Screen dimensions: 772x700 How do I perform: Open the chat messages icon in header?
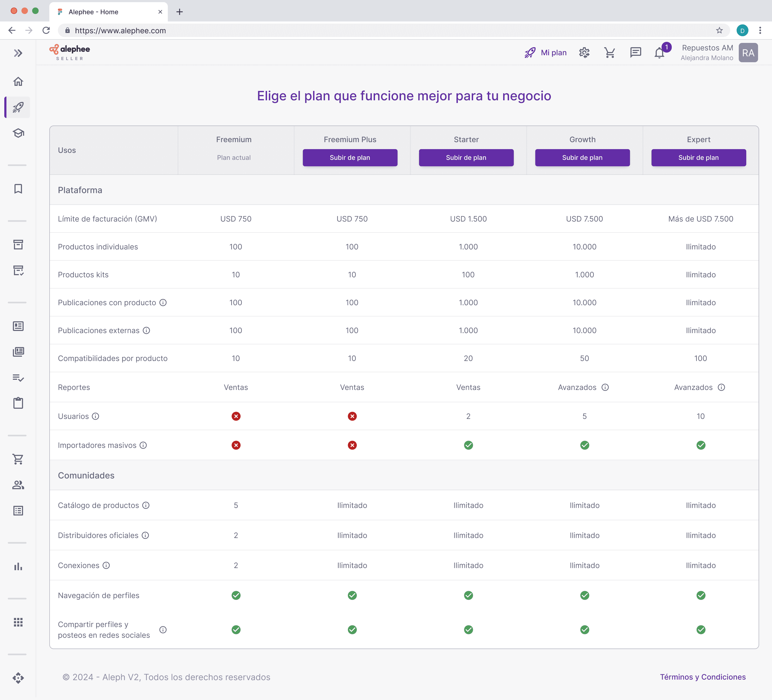[x=635, y=53]
